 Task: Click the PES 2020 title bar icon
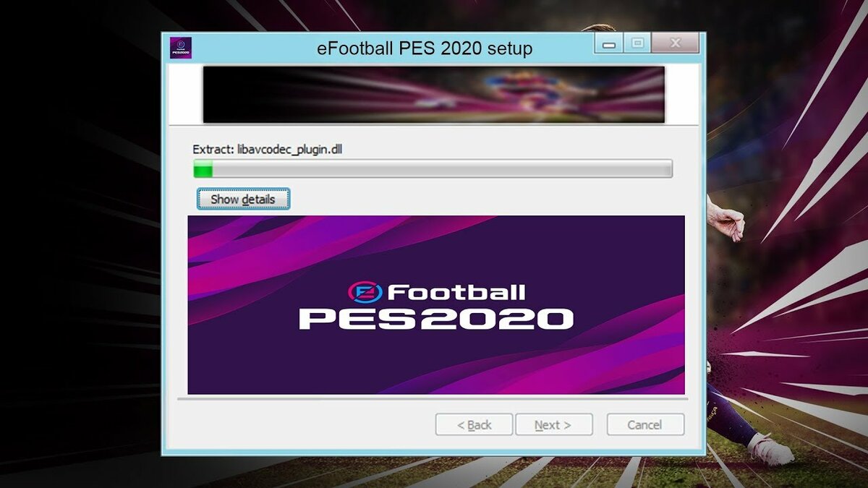(181, 48)
